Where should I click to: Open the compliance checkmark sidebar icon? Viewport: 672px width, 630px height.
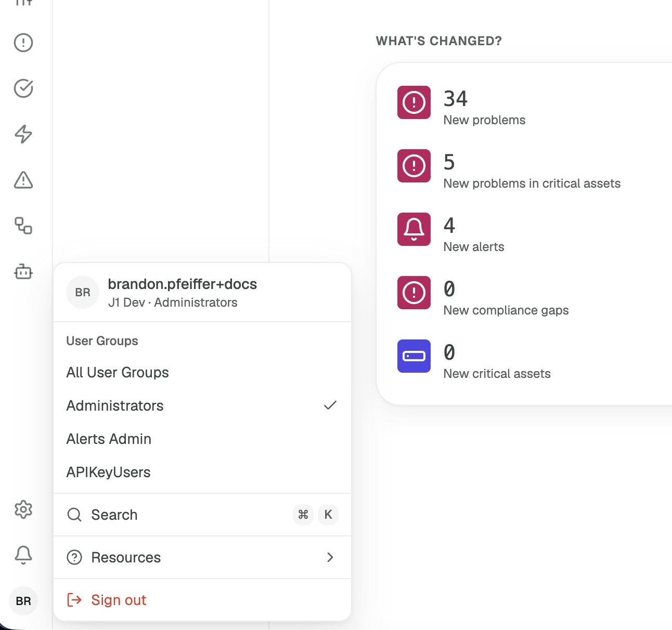pos(23,88)
